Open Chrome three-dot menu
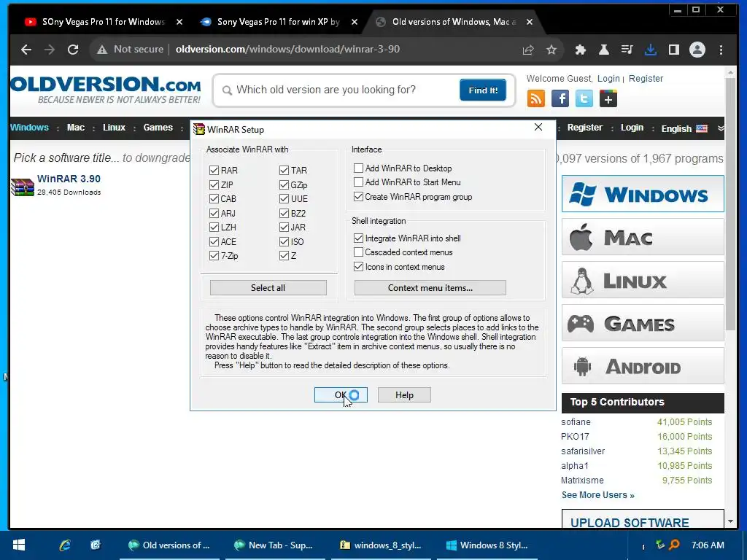Screen dimensions: 747x560 pos(721,50)
